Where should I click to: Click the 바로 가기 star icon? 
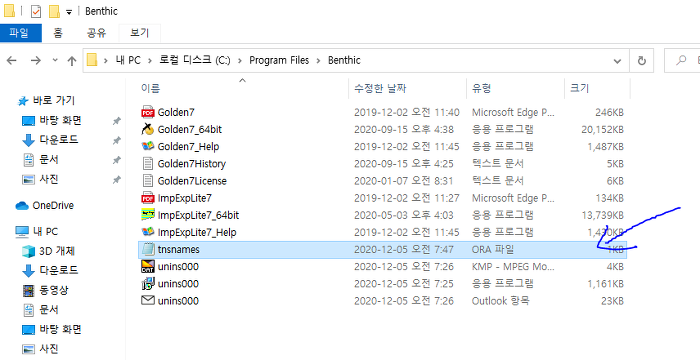click(23, 101)
